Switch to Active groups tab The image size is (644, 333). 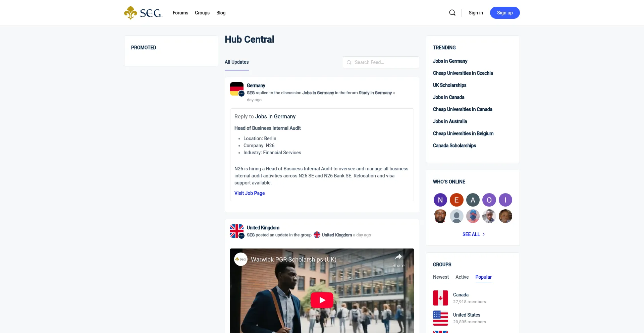click(x=462, y=277)
